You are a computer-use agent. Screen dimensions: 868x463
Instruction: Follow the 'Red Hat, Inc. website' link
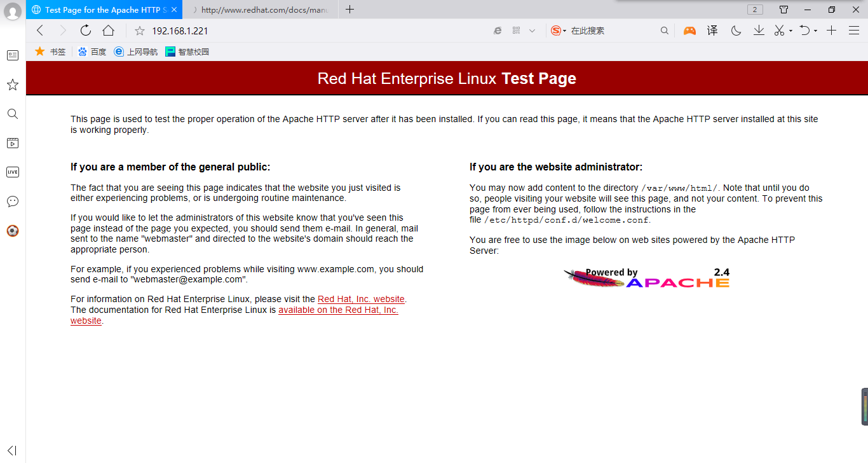coord(361,299)
